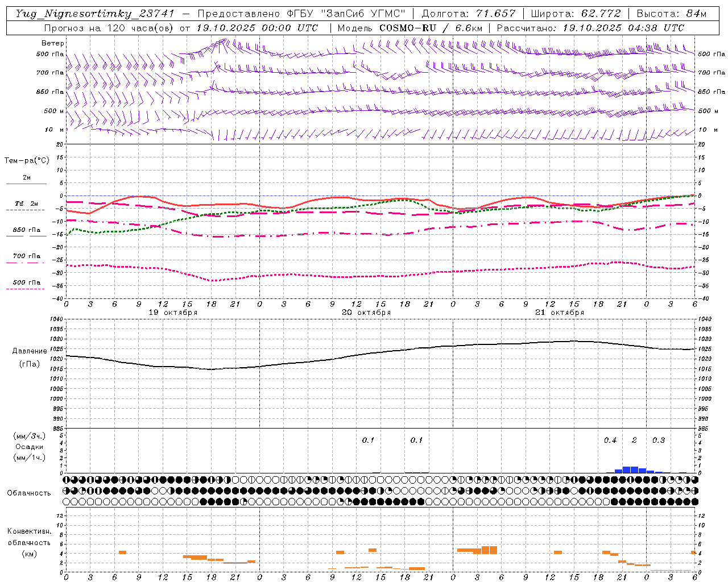Click the 700 гПа temperature legend entry
This screenshot has height=582, width=728.
27,257
